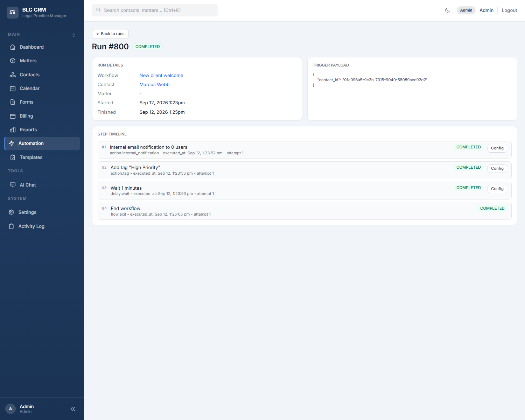Viewport: 525px width, 420px height.
Task: Click the Calendar icon in sidebar
Action: (13, 88)
